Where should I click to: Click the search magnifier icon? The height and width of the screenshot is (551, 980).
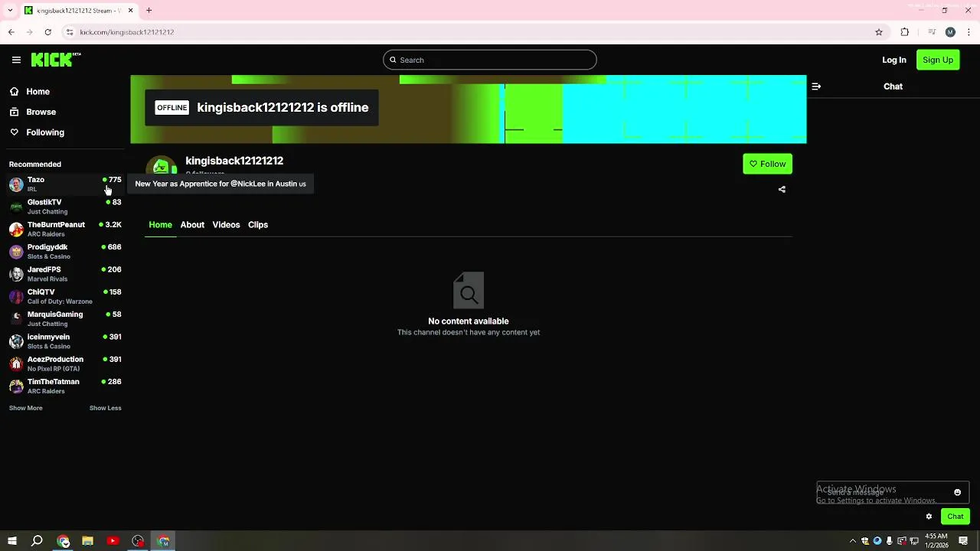(393, 60)
